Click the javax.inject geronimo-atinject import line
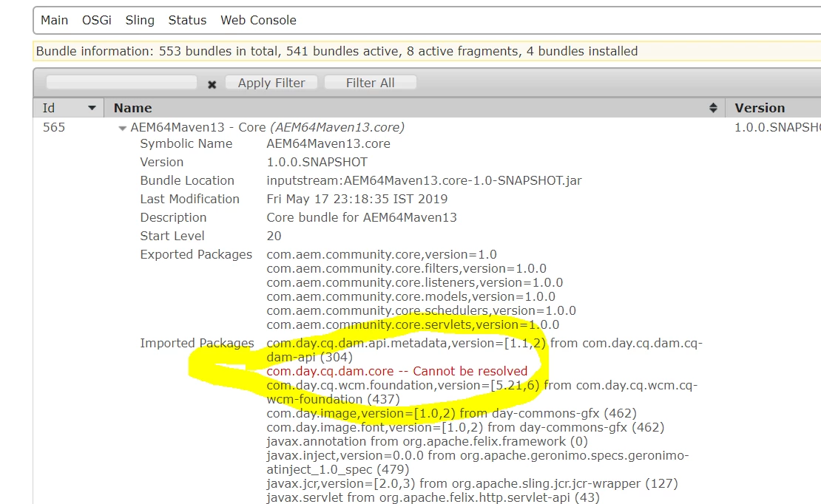 (x=478, y=463)
